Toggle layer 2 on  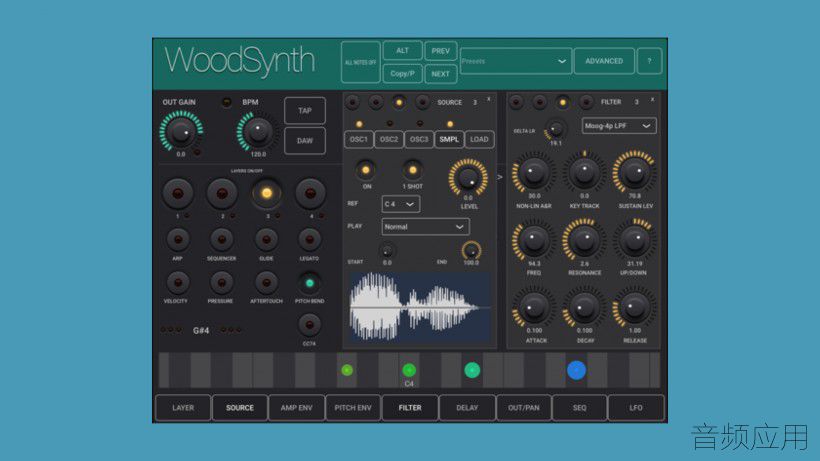tap(222, 194)
